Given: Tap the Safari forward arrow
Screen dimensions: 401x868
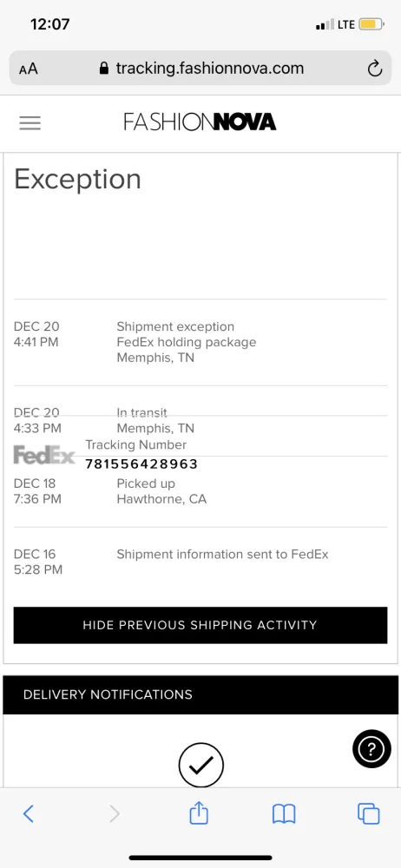Looking at the screenshot, I should click(x=114, y=814).
